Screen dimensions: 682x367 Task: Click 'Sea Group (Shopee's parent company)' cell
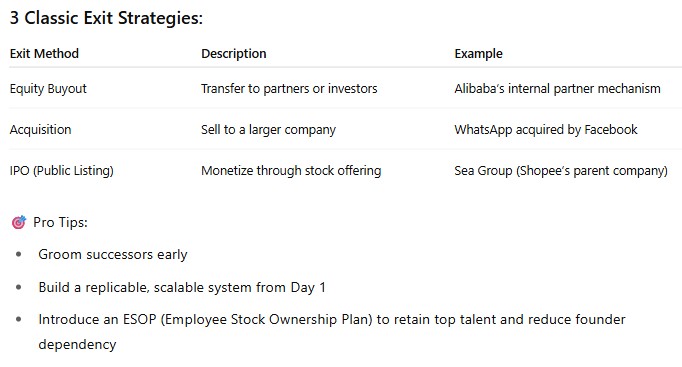tap(561, 170)
